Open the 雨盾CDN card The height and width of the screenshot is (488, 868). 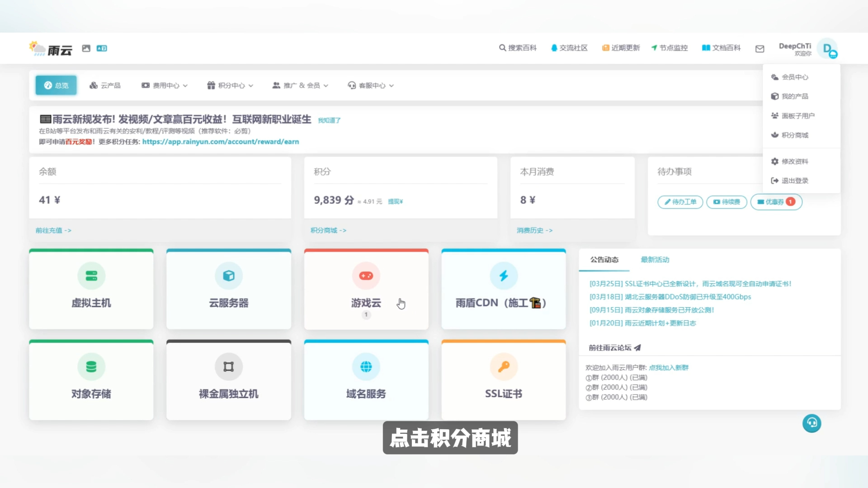pyautogui.click(x=504, y=289)
